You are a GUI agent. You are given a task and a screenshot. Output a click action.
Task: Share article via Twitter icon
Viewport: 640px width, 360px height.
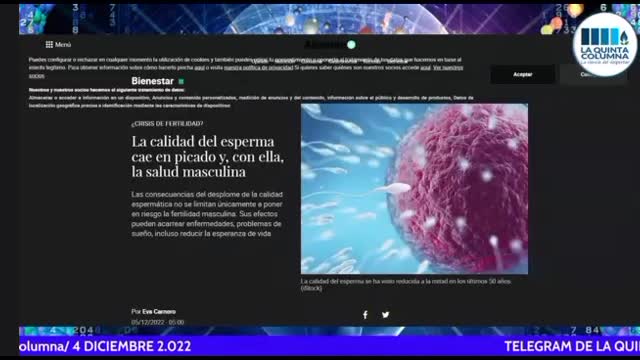pos(385,315)
